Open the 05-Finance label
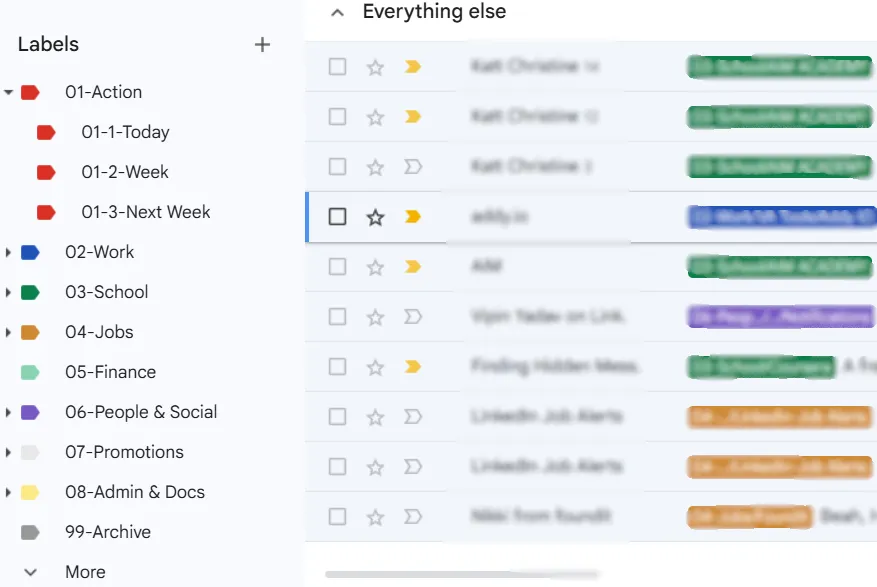The image size is (877, 587). (110, 372)
